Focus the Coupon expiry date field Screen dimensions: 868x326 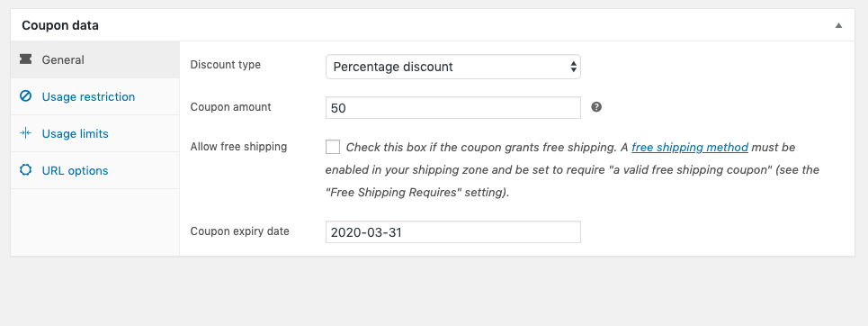452,231
